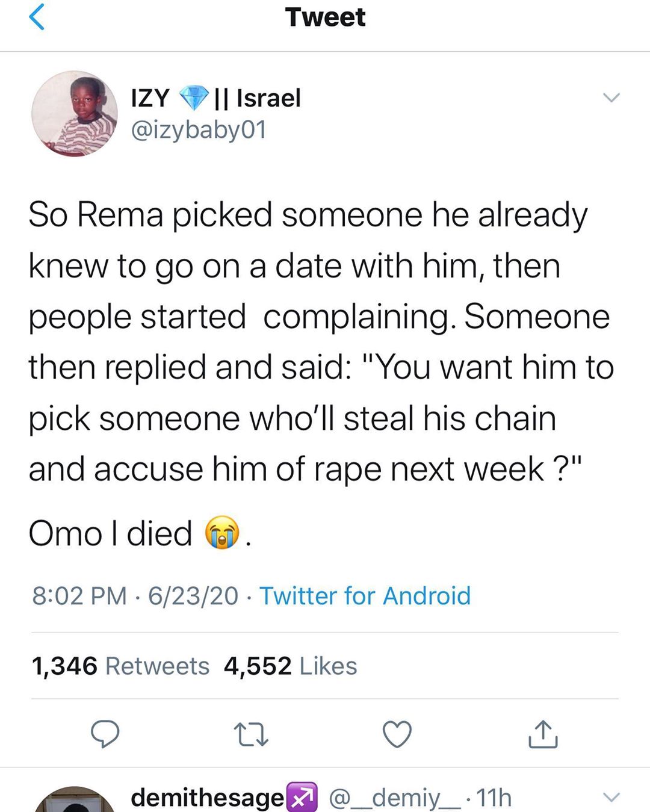
Task: Retweet using the arrows icon
Action: click(250, 734)
